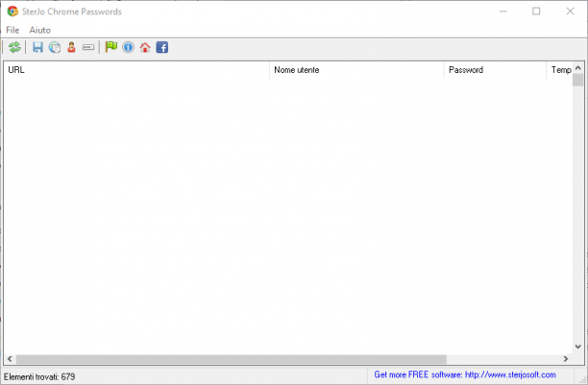Open the Facebook page icon
Image resolution: width=588 pixels, height=385 pixels.
[162, 47]
